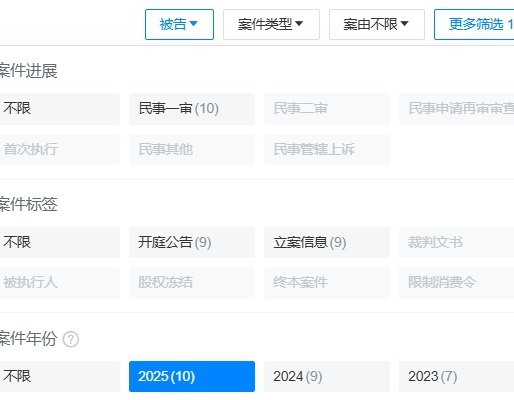Open the 案由不限 dropdown
Viewport: 514px width, 400px height.
(377, 24)
